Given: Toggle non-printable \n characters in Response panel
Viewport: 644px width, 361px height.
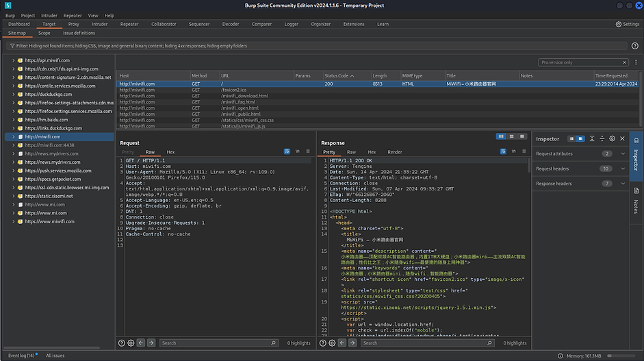Looking at the screenshot, I should pos(513,151).
